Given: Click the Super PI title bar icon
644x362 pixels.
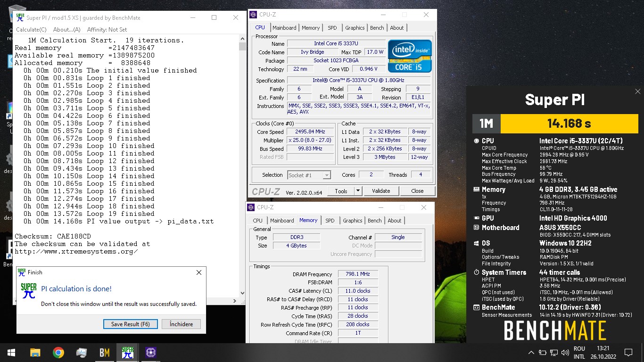Looking at the screenshot, I should coord(20,17).
